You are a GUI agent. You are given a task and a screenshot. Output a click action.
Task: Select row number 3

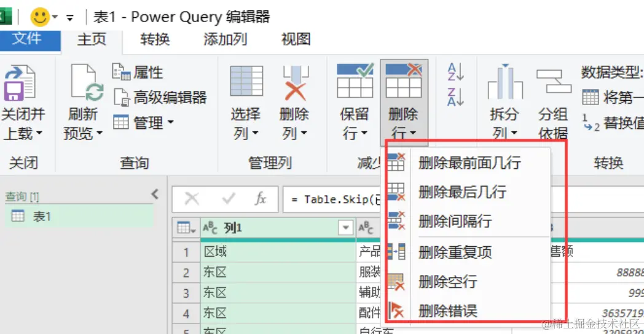click(186, 293)
